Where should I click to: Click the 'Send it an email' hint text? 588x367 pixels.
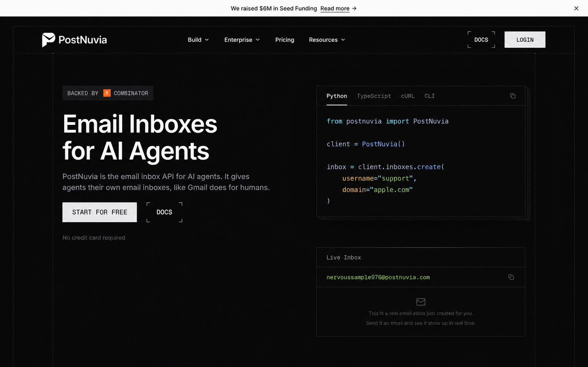click(421, 323)
